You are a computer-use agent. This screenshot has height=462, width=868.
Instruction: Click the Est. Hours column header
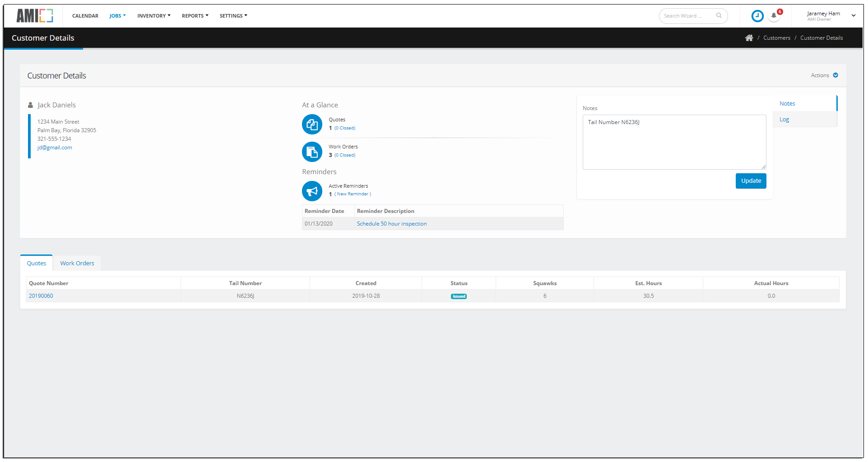[648, 283]
